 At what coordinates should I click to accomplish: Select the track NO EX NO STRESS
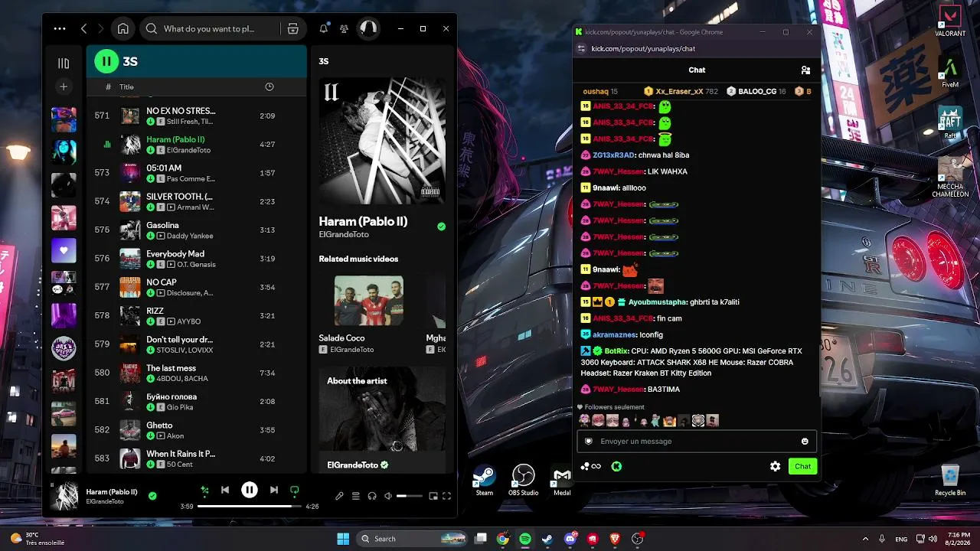[181, 111]
